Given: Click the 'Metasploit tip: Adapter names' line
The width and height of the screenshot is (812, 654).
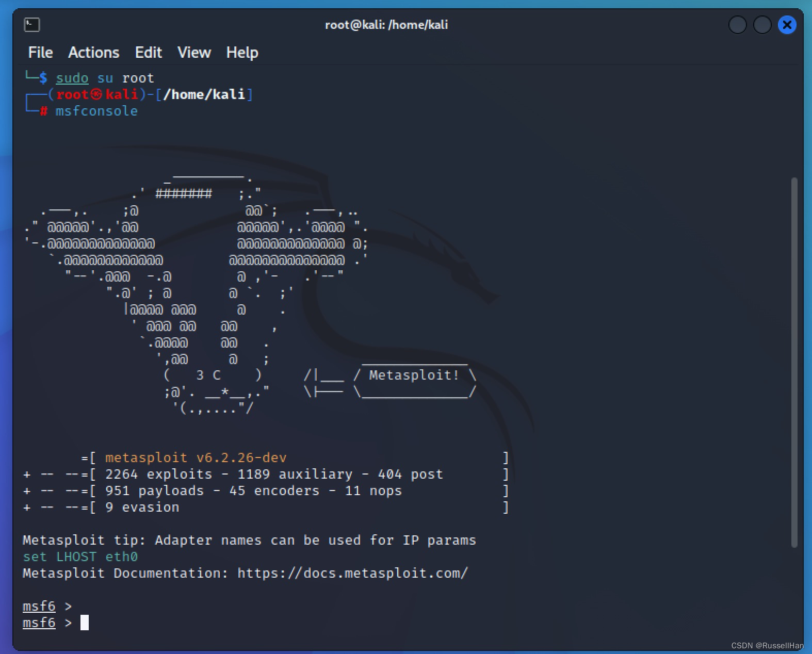Looking at the screenshot, I should 249,540.
